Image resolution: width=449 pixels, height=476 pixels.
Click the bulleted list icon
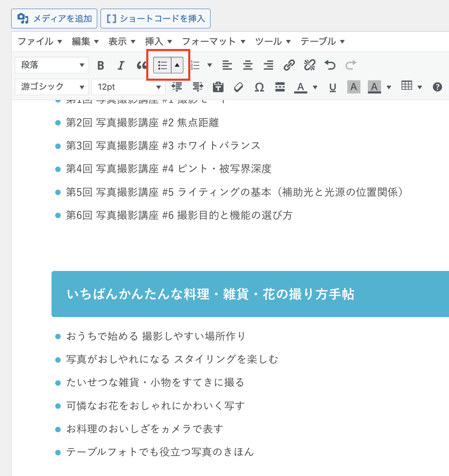coord(162,65)
